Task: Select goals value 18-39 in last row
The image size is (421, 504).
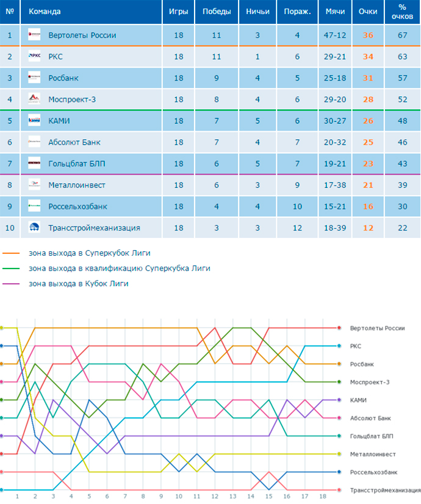Action: (335, 228)
